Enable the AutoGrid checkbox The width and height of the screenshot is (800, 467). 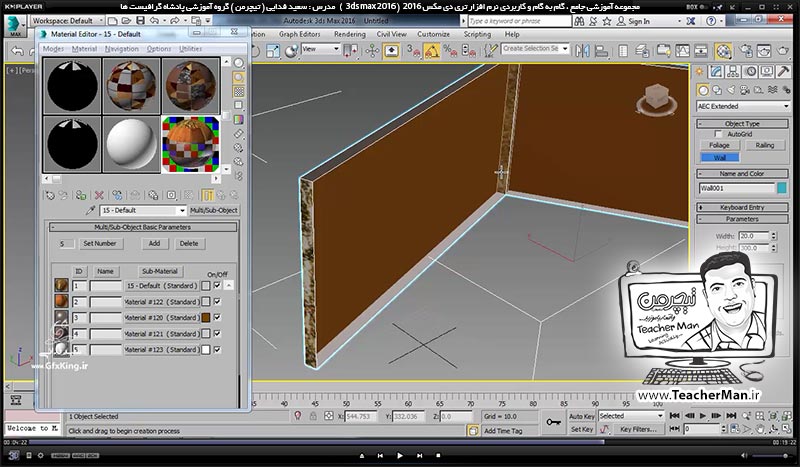tap(718, 134)
